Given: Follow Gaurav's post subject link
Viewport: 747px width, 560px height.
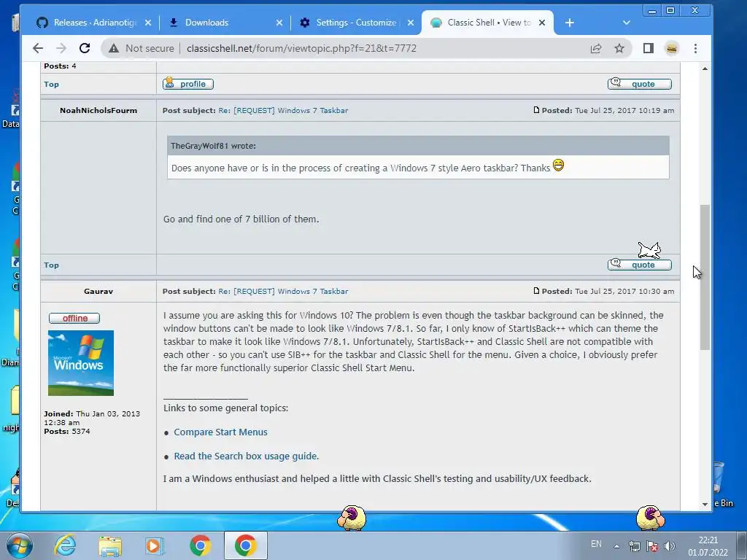Looking at the screenshot, I should coord(283,292).
